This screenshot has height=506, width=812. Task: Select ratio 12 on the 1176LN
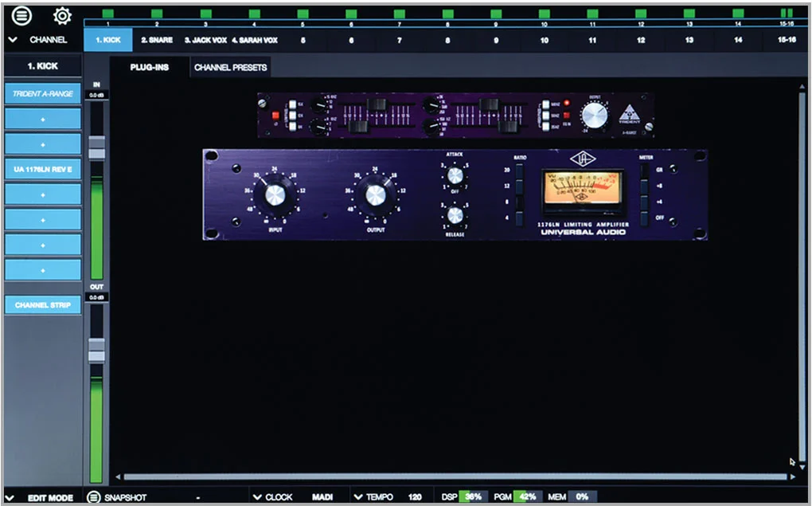(x=519, y=186)
